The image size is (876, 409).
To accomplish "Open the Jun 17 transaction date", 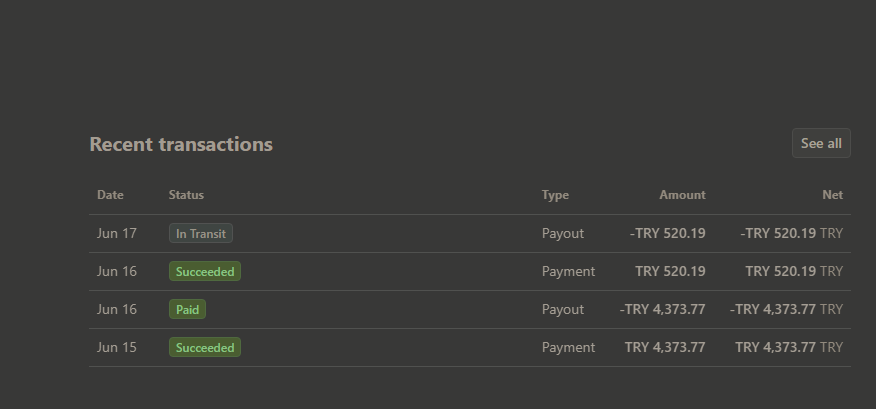I will [x=117, y=233].
